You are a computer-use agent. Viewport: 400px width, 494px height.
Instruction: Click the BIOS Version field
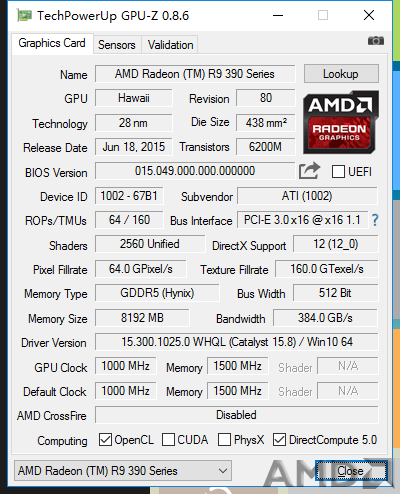pos(195,171)
